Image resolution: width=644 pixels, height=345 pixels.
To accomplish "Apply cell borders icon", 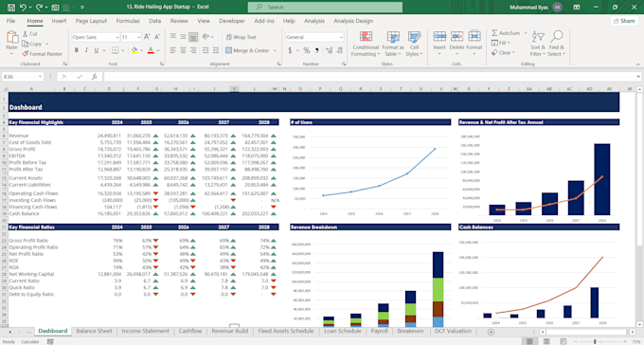I will (115, 50).
